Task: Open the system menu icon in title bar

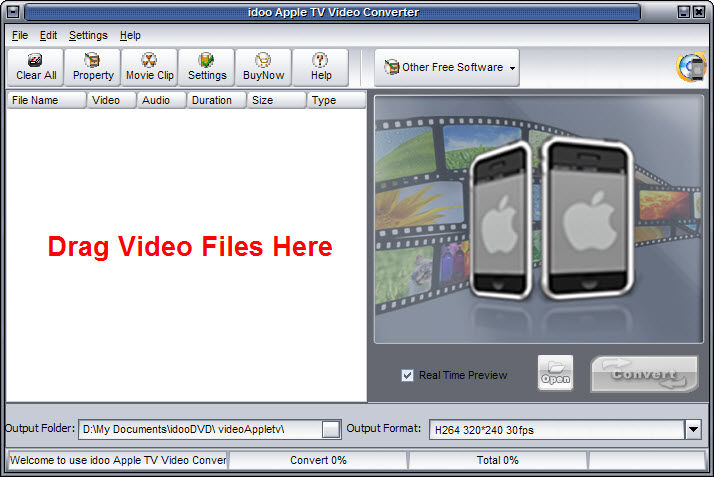Action: (x=13, y=12)
